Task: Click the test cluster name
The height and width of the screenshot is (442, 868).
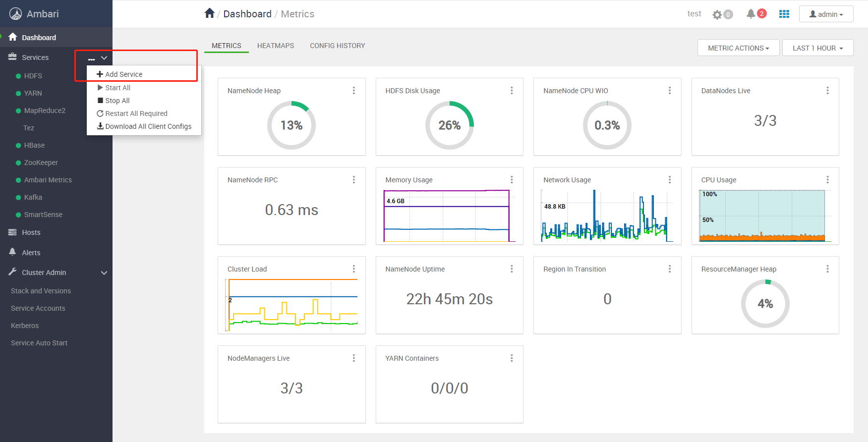Action: click(694, 14)
